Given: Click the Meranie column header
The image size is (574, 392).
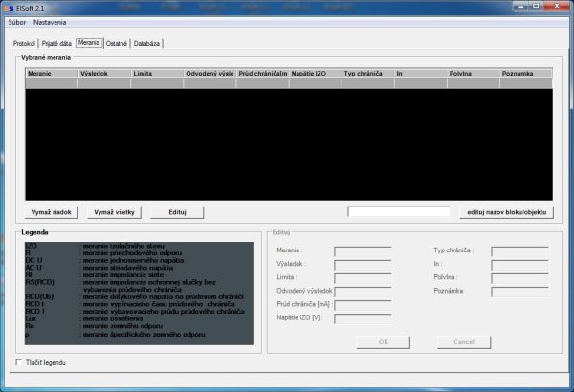Looking at the screenshot, I should (x=52, y=74).
